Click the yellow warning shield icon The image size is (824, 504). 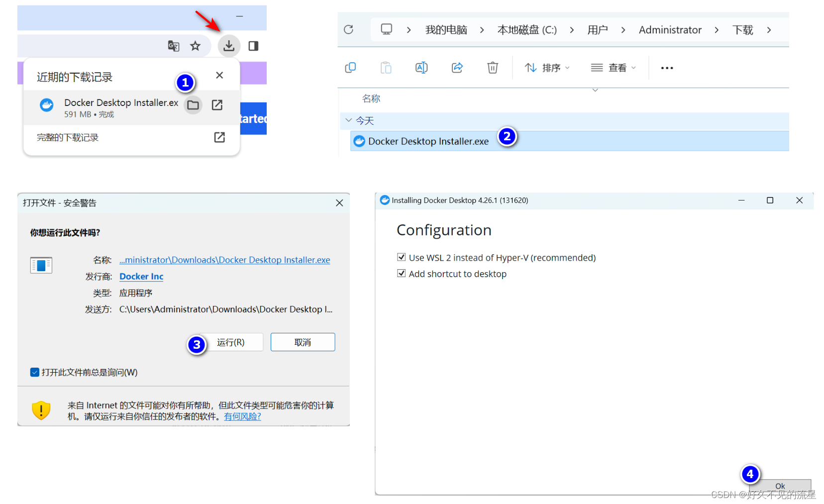(41, 410)
